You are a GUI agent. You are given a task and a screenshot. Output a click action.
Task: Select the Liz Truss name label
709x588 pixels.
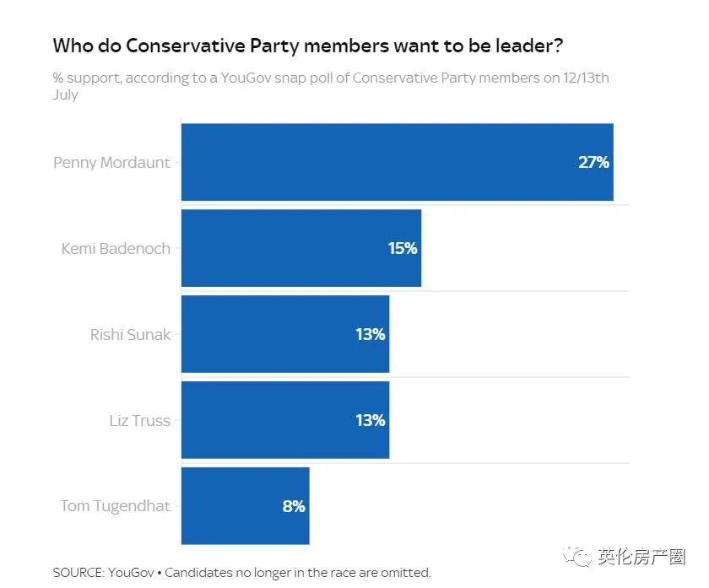[139, 420]
